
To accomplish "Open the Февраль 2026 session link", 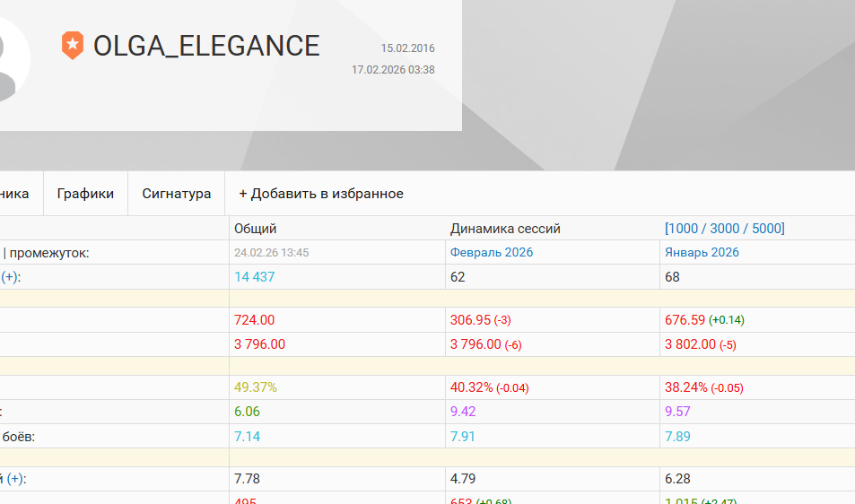I will [492, 252].
